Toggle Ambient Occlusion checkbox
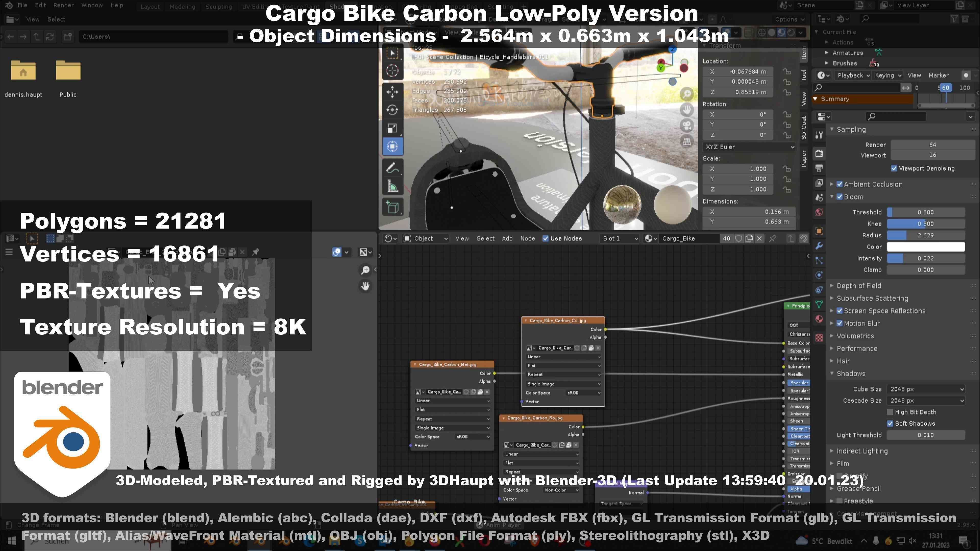Image resolution: width=980 pixels, height=551 pixels. 840,184
